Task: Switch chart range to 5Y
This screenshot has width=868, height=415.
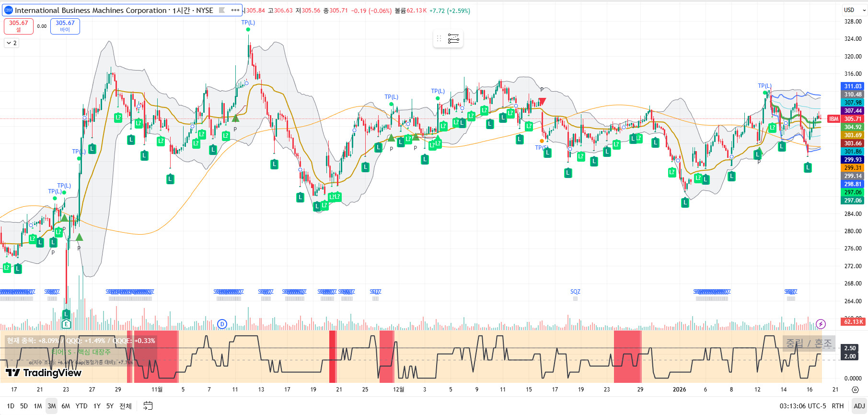Action: tap(110, 406)
